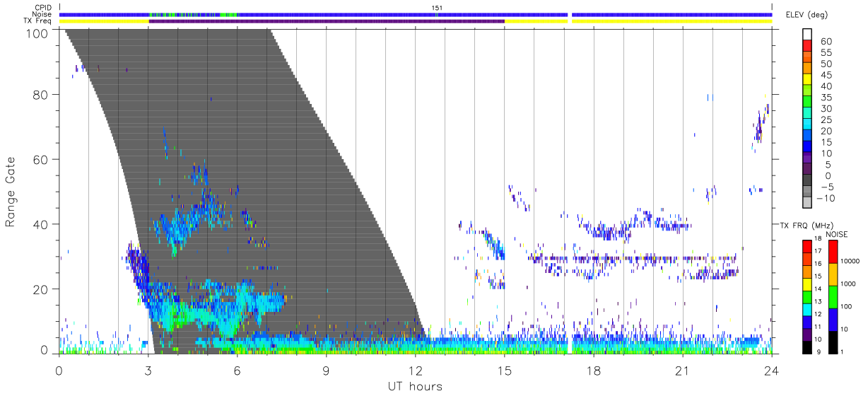Click the CPID value "151" above the plot
Viewport: 868px width, 401px height.
438,8
